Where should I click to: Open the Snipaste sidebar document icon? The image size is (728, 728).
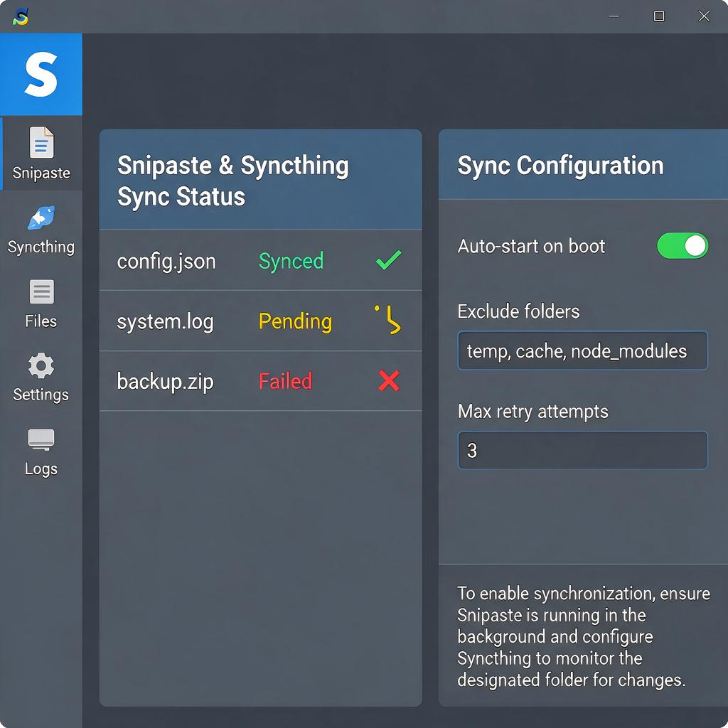pos(41,142)
